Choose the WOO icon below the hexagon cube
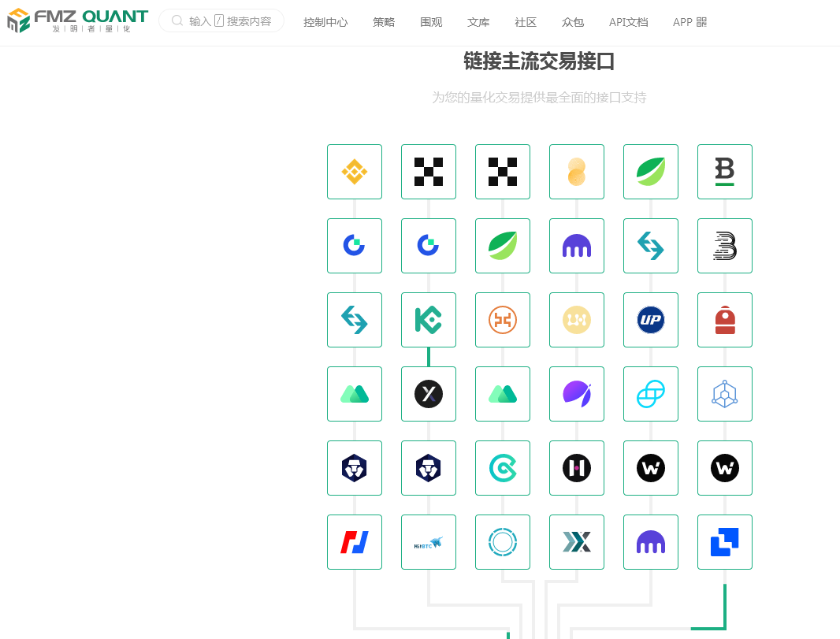 point(725,468)
